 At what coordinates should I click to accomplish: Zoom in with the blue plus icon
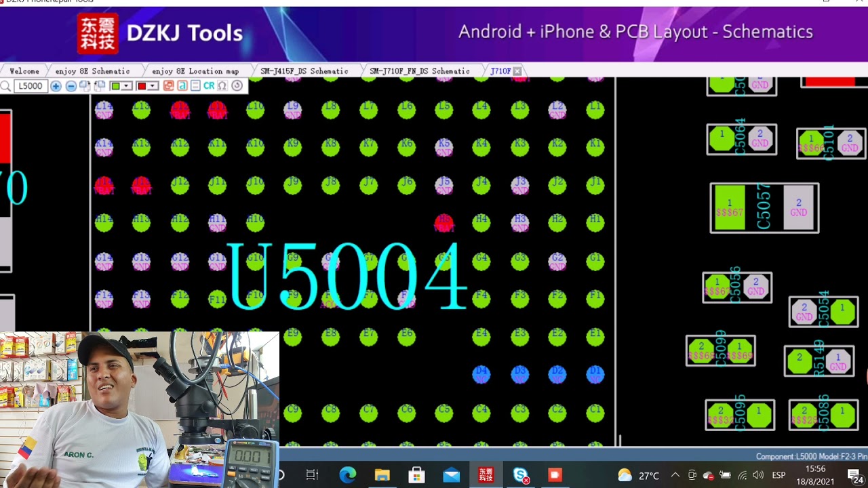pos(56,86)
